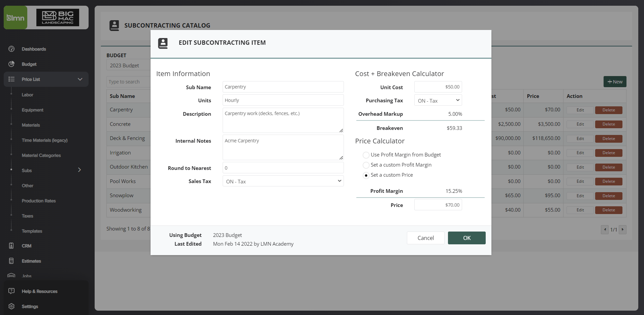
Task: Select Set a custom Price radio
Action: 366,175
